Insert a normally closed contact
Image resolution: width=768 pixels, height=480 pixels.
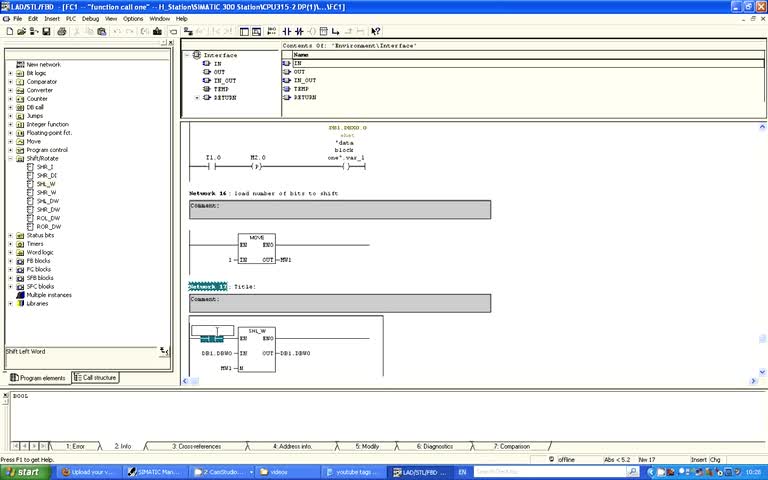point(299,31)
